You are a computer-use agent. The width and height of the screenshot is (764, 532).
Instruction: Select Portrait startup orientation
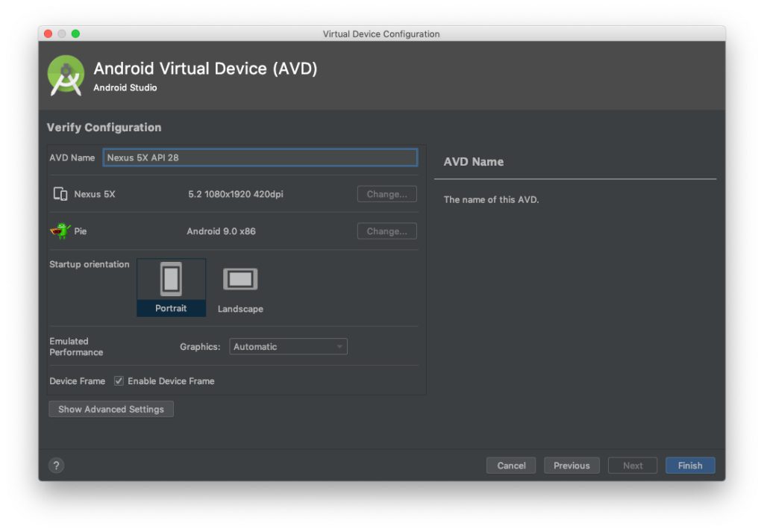coord(171,287)
